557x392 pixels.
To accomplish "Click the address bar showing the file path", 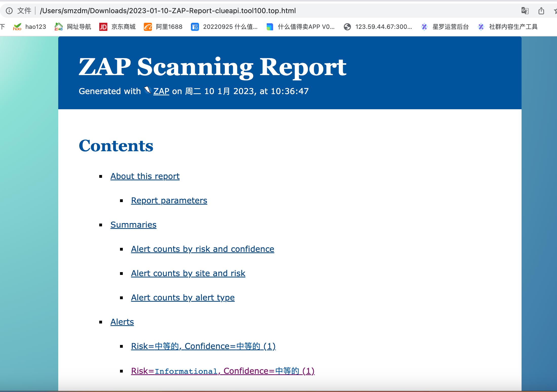I will 167,11.
